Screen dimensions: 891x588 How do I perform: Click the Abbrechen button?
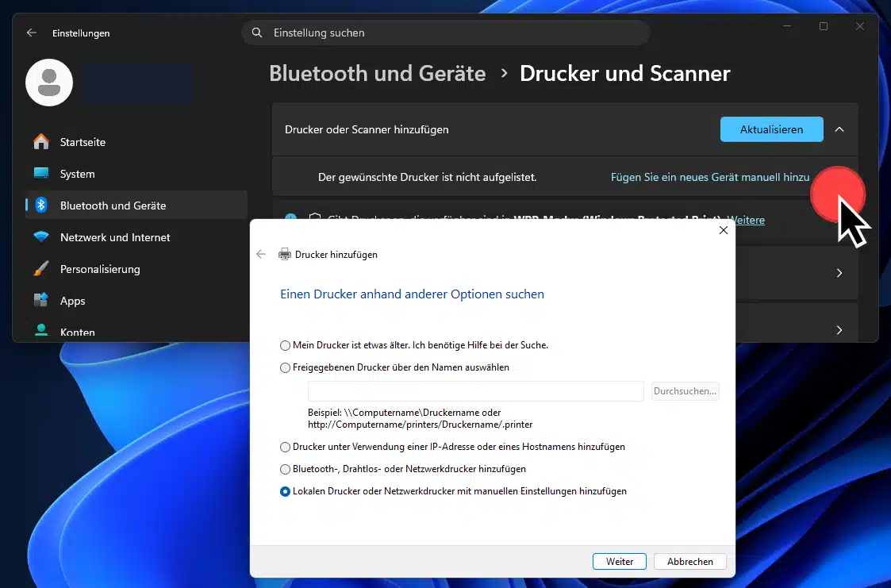pyautogui.click(x=689, y=561)
